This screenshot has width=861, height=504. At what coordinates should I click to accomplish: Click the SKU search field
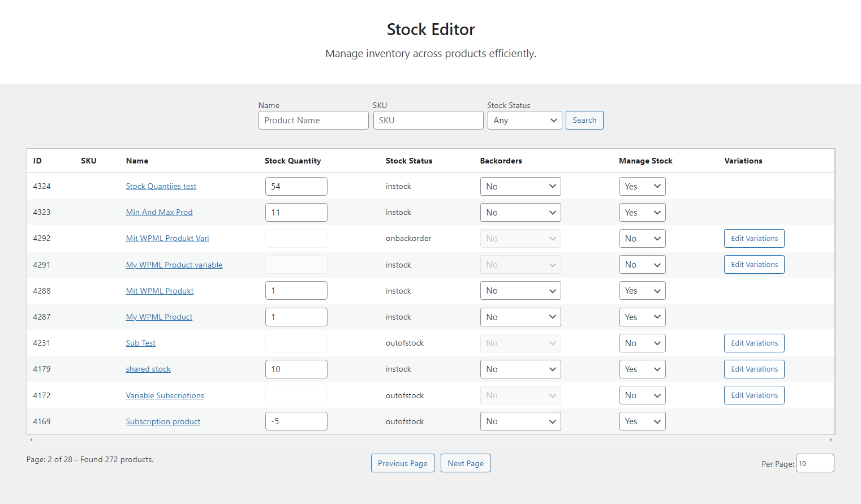point(428,120)
